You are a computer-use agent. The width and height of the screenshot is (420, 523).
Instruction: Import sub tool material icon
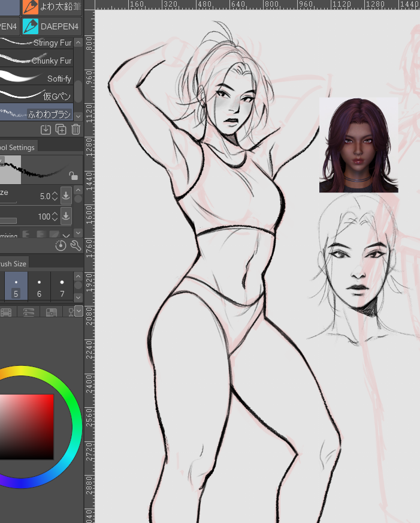[46, 130]
